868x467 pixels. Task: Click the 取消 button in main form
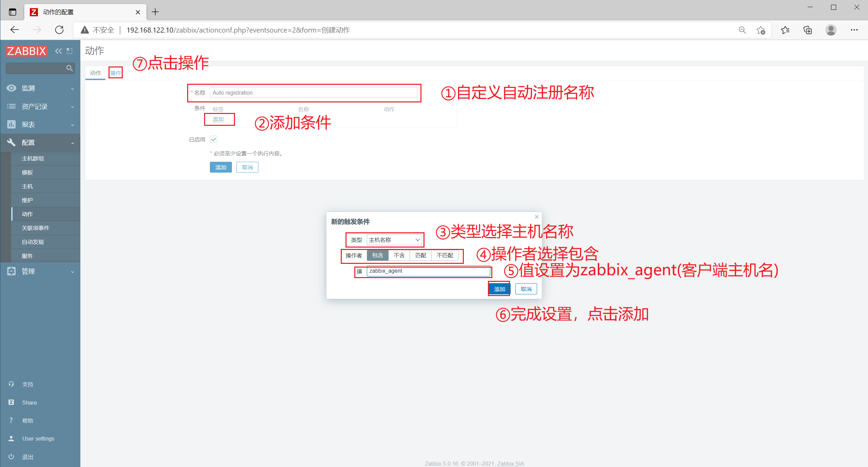247,167
